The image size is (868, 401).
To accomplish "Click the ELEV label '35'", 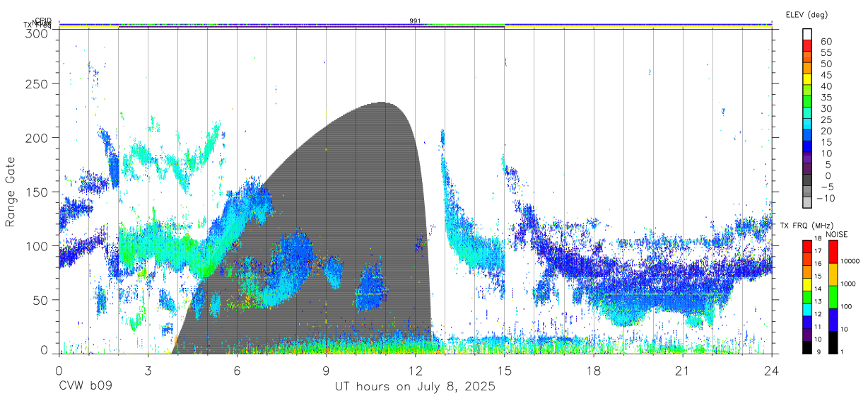I will click(x=826, y=98).
